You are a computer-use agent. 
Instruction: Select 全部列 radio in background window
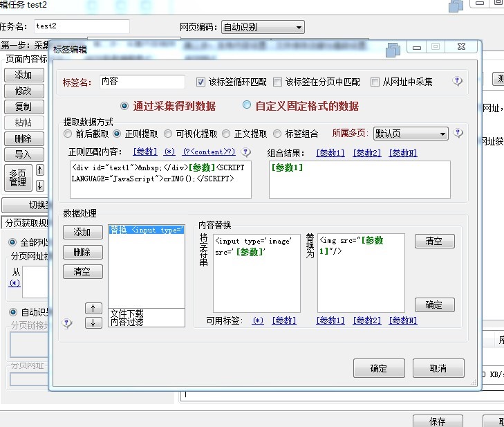[x=12, y=242]
